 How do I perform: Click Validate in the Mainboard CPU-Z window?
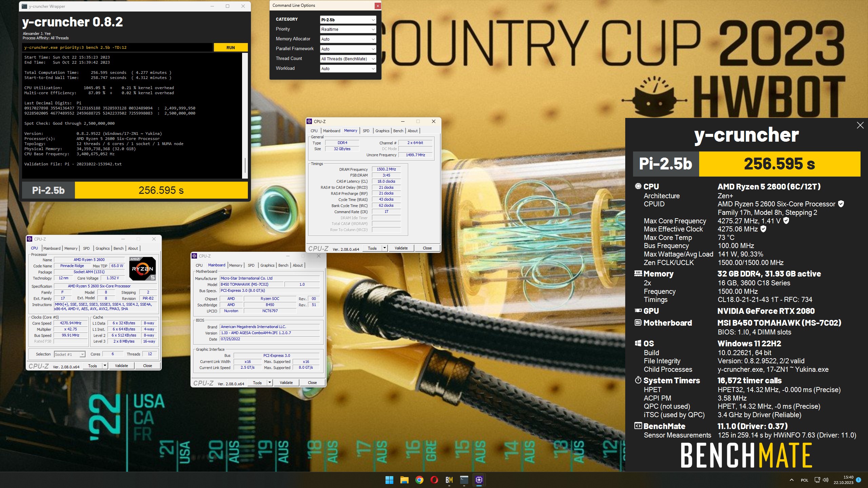coord(286,383)
